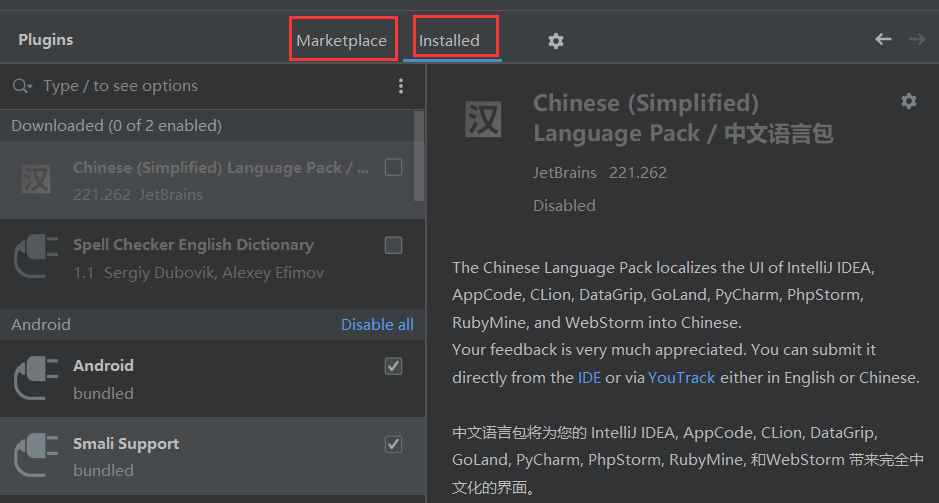Enable Spell Checker English Dictionary checkbox
Image resolution: width=939 pixels, height=503 pixels.
(x=393, y=245)
